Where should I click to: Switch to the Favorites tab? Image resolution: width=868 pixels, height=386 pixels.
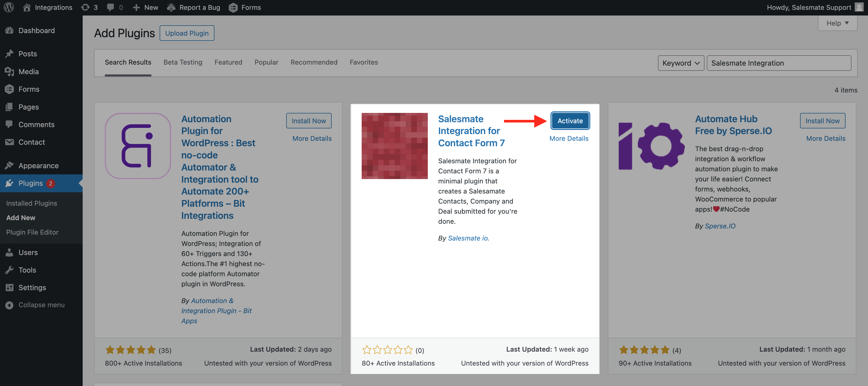tap(364, 62)
